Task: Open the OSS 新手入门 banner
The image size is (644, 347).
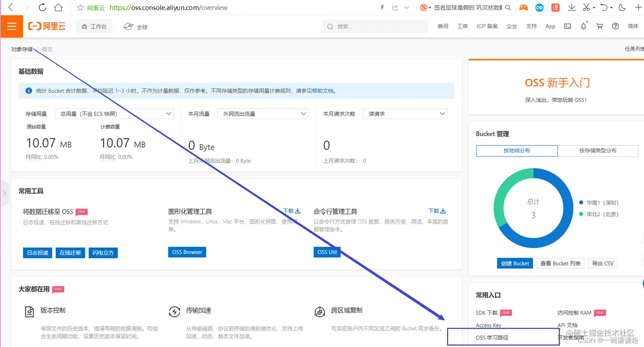Action: click(x=556, y=87)
